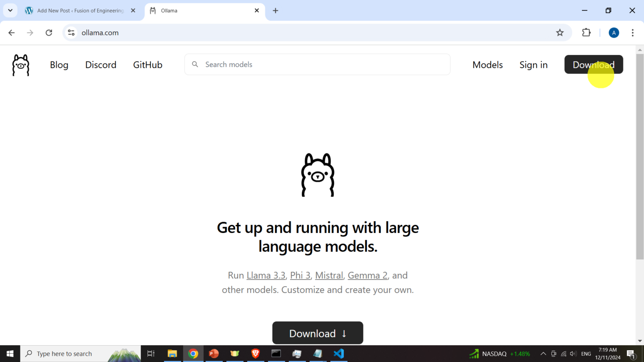The image size is (644, 362).
Task: Open Visual Studio Code from taskbar
Action: [339, 354]
